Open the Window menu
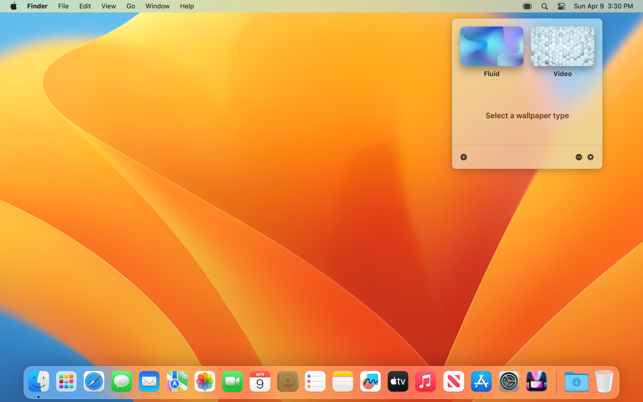Screen dimensions: 643x402 pos(157,6)
